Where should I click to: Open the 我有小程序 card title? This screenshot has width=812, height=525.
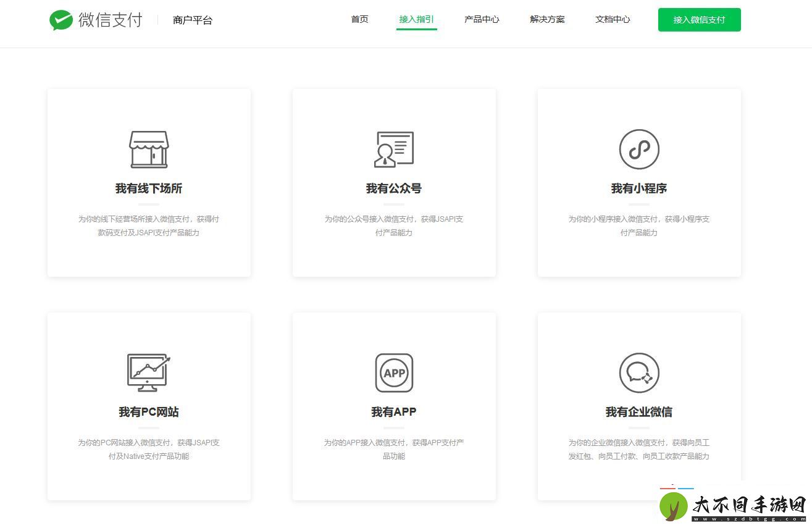pyautogui.click(x=639, y=188)
